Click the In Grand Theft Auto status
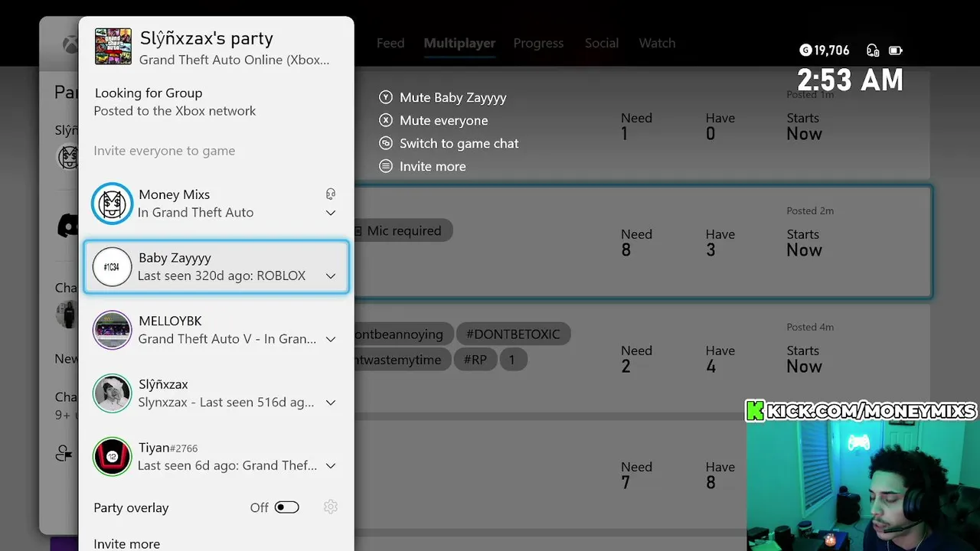Screen dimensions: 980x551 [x=195, y=213]
